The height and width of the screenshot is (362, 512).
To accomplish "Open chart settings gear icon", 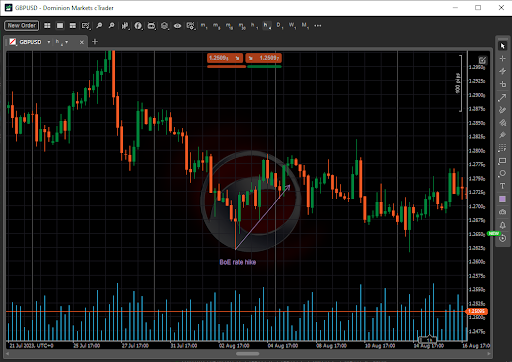I will click(x=191, y=26).
